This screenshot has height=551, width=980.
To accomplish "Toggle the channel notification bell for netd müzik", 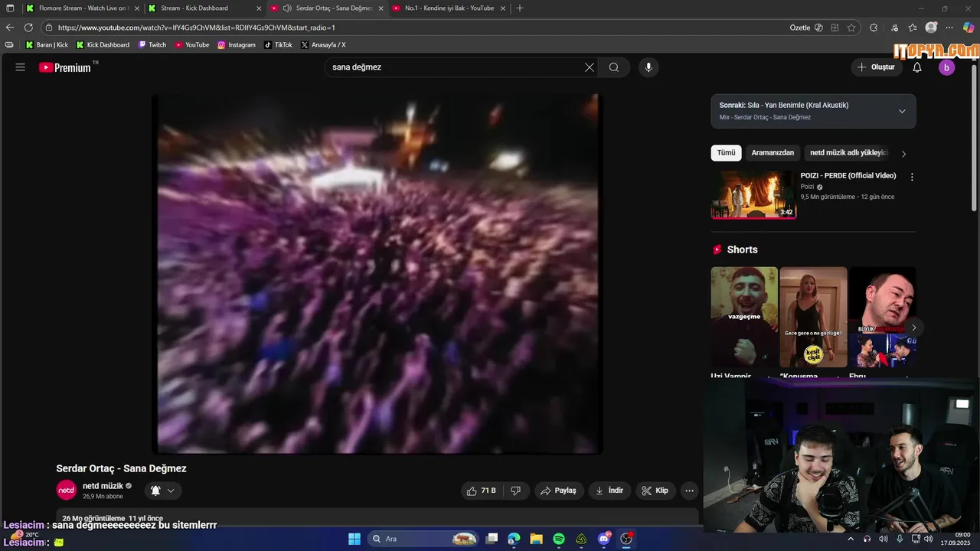I will 155,491.
